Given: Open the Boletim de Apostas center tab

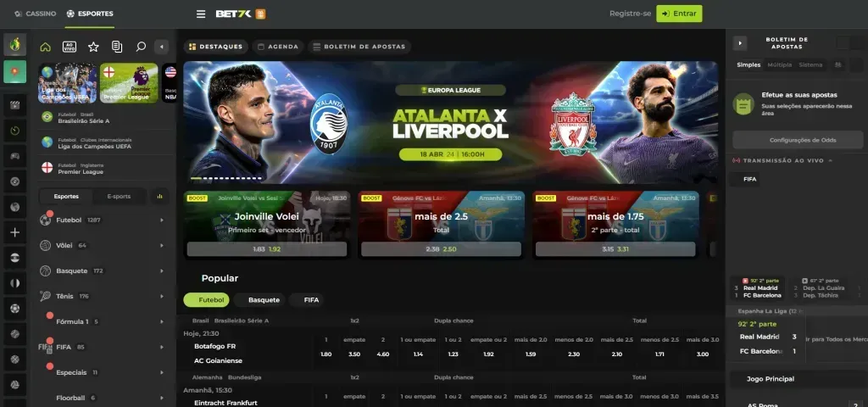Looking at the screenshot, I should click(359, 47).
